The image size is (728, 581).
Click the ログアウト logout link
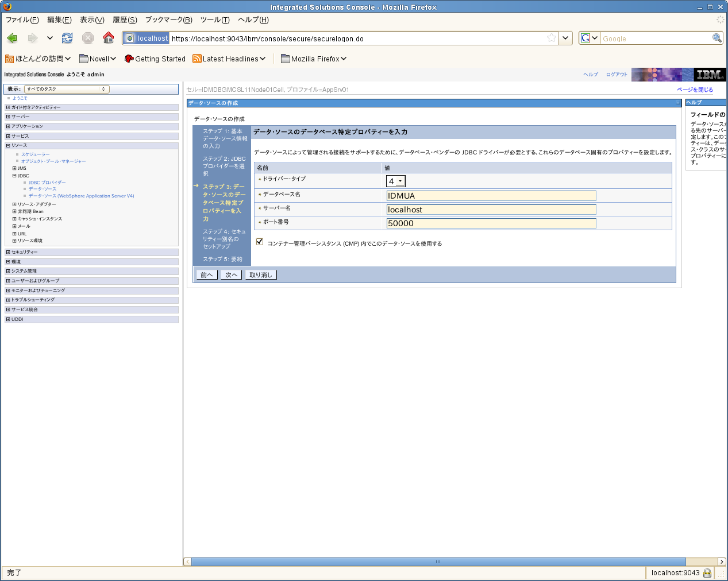pyautogui.click(x=617, y=75)
